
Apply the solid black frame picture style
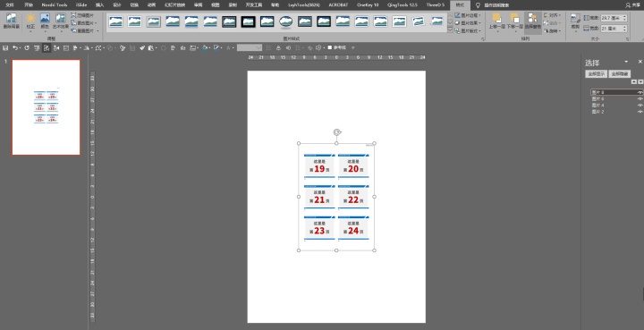(x=248, y=21)
